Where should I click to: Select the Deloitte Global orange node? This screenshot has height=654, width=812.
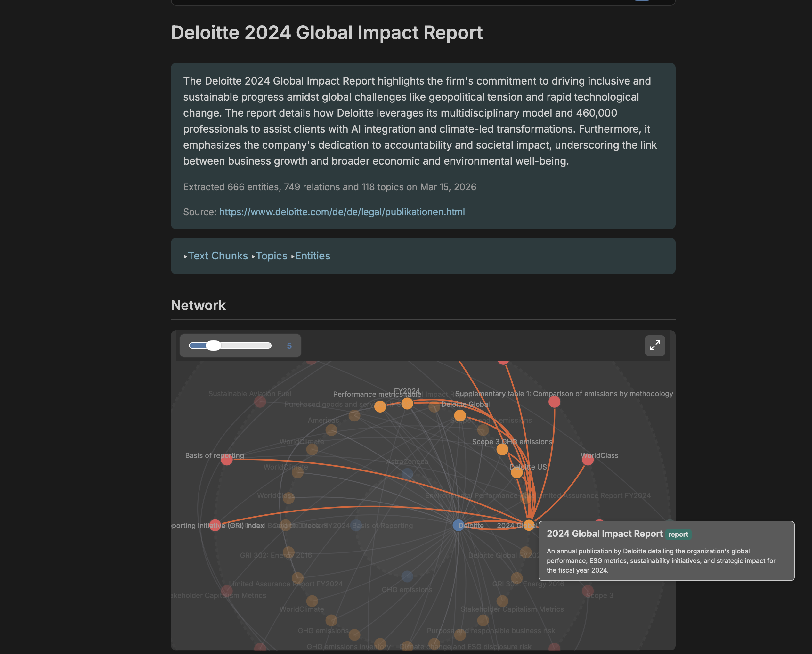coord(460,415)
